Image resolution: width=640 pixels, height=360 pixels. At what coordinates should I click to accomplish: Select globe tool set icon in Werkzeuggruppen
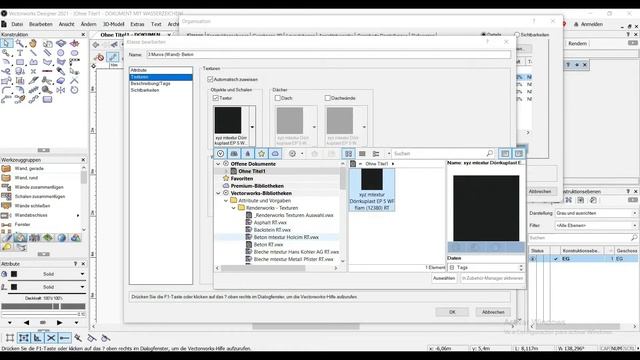click(x=62, y=238)
